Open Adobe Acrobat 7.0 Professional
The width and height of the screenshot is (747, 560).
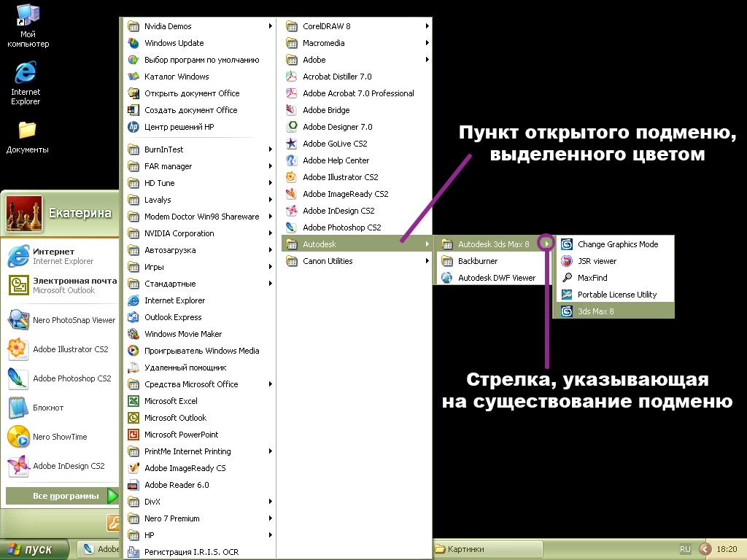358,93
